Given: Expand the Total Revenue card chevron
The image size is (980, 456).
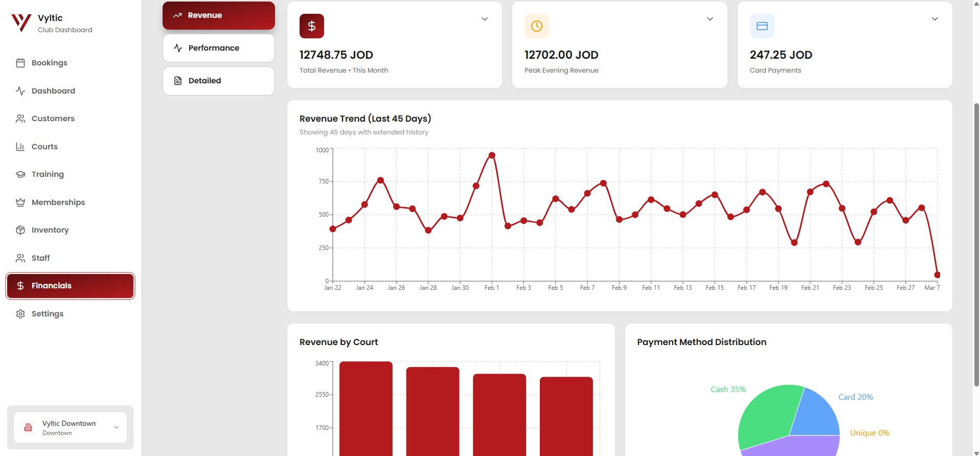Looking at the screenshot, I should click(x=485, y=19).
